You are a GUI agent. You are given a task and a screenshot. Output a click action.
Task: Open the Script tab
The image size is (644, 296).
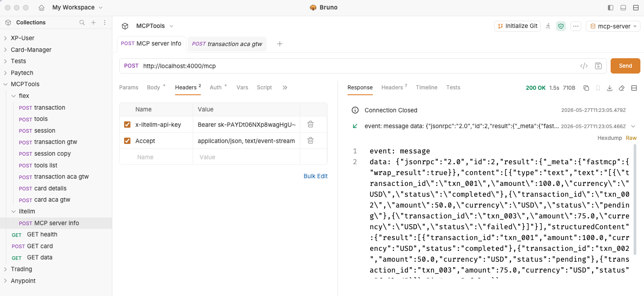point(264,88)
